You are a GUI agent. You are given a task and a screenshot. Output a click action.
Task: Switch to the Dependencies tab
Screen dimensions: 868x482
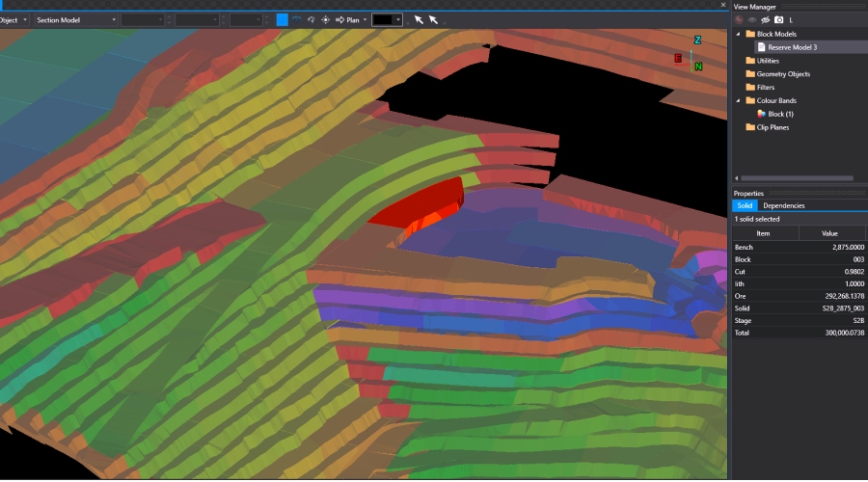(x=783, y=205)
